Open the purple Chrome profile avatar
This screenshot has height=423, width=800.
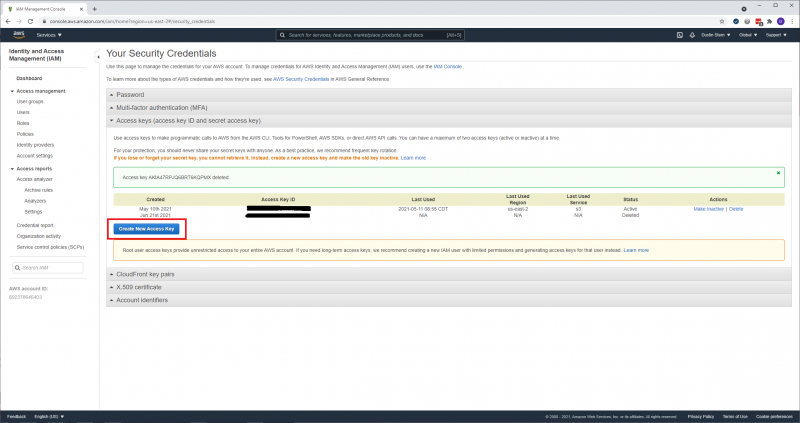(781, 21)
